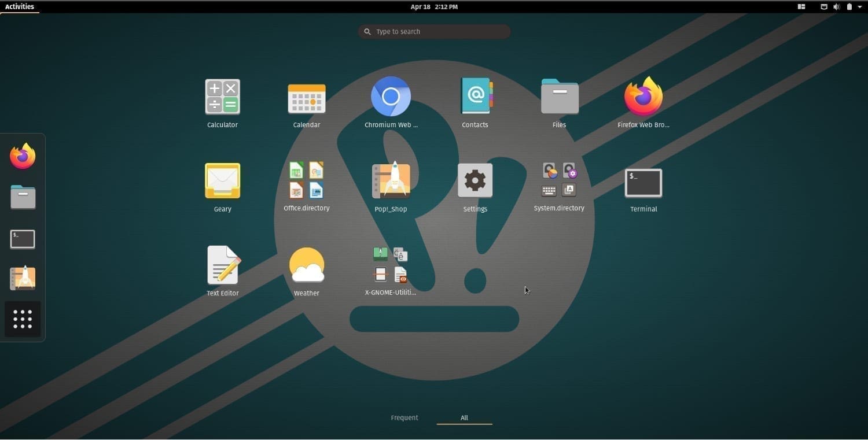The height and width of the screenshot is (440, 868).
Task: Start the Chromium Web Browser
Action: pyautogui.click(x=391, y=97)
